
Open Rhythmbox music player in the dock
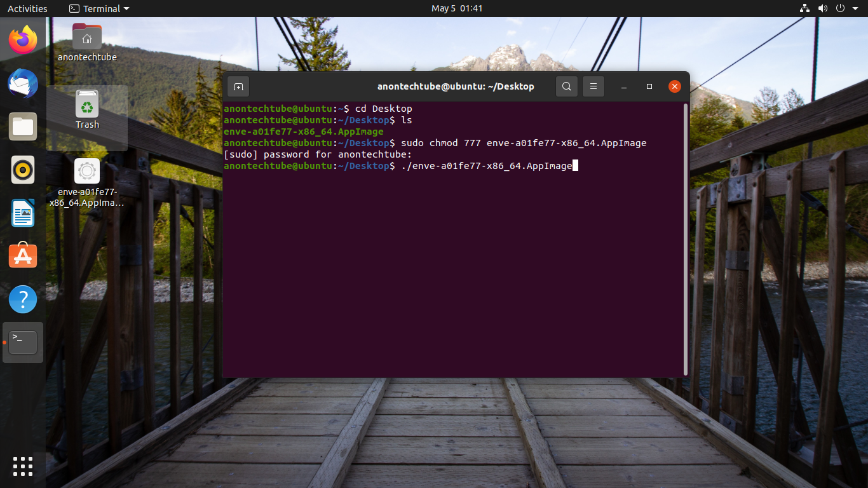click(23, 170)
